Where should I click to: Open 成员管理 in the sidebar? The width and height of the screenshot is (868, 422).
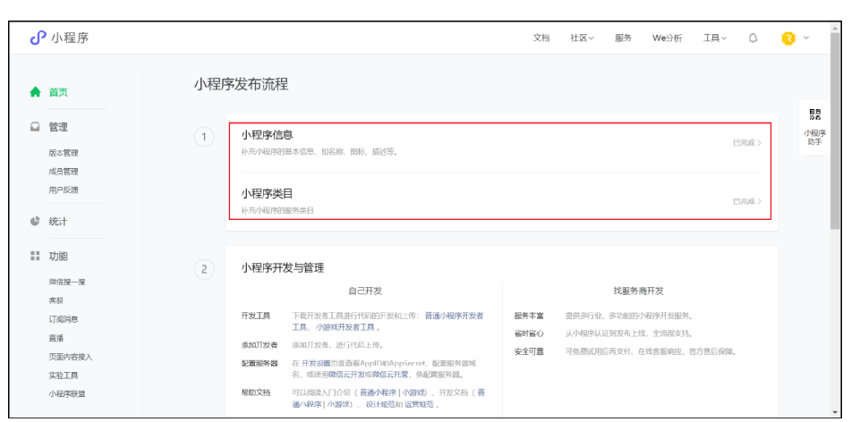coord(64,172)
